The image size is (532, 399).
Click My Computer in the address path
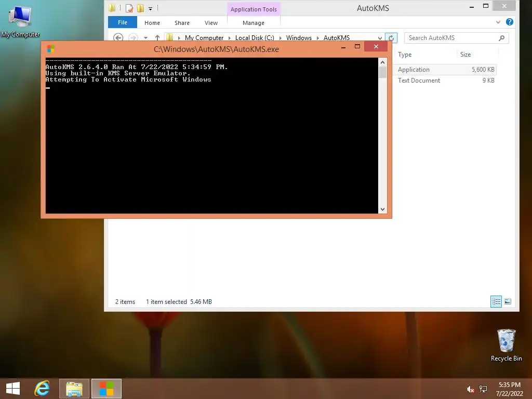pyautogui.click(x=204, y=37)
